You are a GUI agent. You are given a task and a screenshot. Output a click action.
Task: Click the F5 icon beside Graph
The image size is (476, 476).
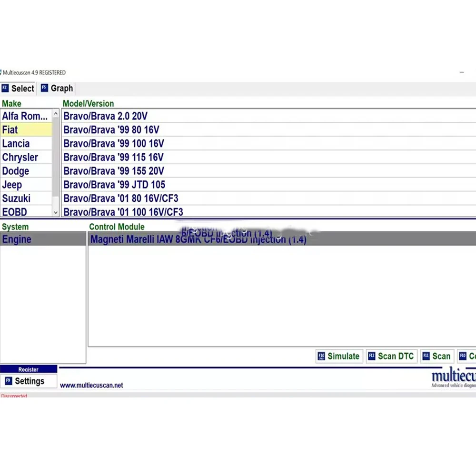click(44, 88)
